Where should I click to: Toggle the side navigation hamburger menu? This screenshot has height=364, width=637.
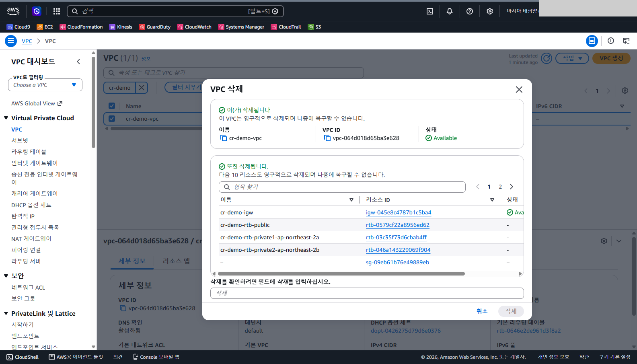click(11, 41)
